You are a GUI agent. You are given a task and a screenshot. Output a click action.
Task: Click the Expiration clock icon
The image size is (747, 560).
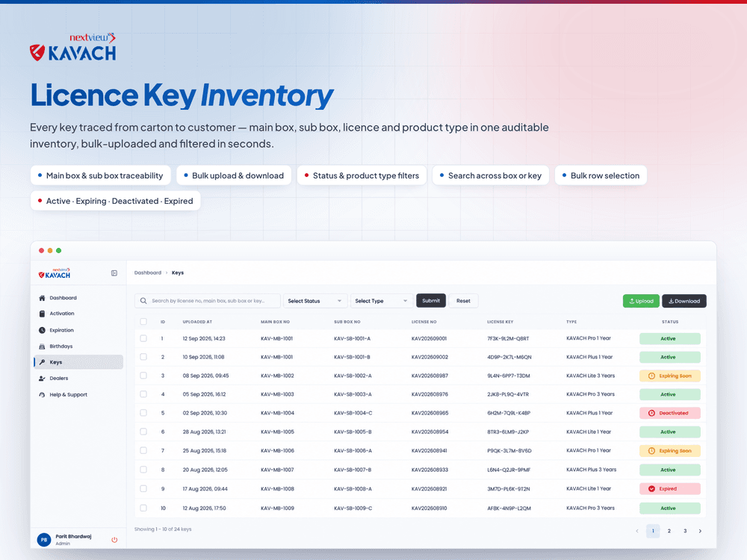[42, 330]
